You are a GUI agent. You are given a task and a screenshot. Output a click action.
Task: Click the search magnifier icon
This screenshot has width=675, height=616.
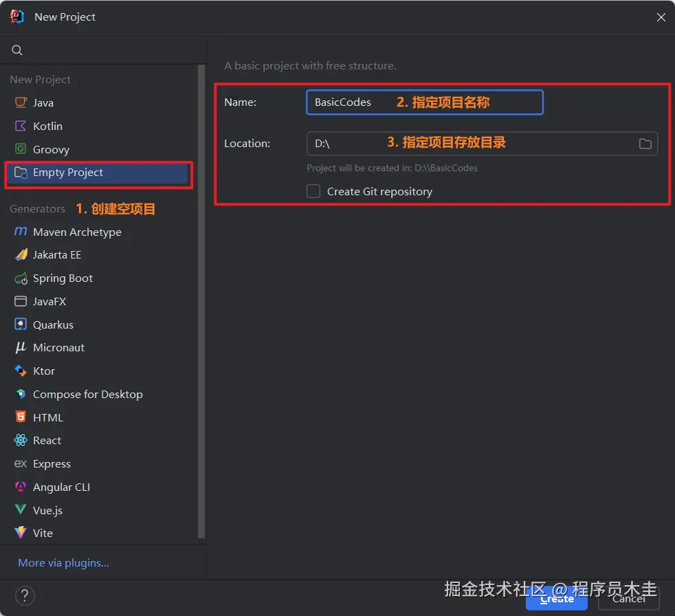[16, 50]
